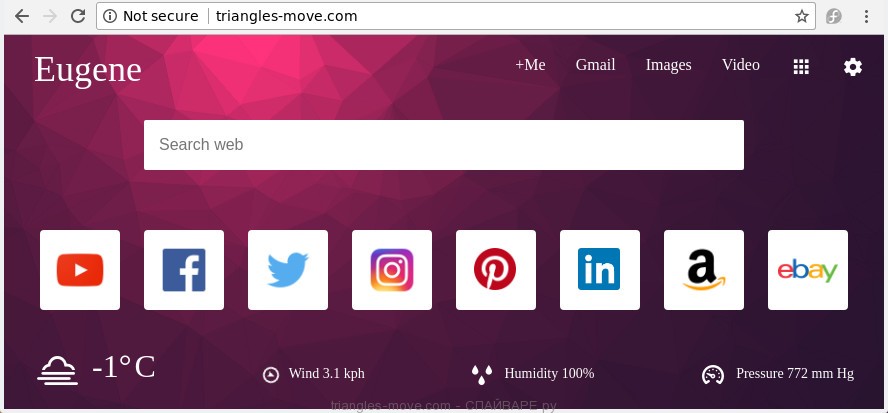Open the YouTube shortcut tile
This screenshot has height=413, width=888.
pos(80,270)
